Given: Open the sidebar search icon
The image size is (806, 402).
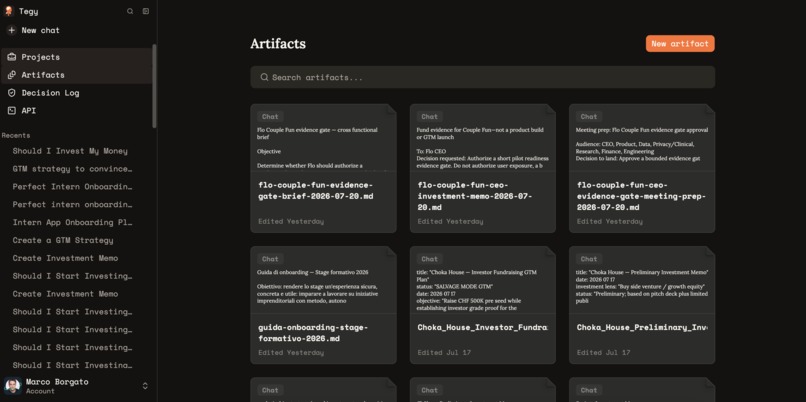Looking at the screenshot, I should pos(130,11).
